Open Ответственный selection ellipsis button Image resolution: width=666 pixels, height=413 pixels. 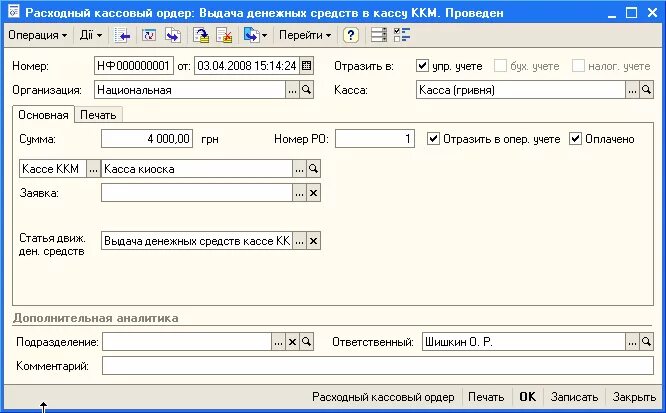pos(632,342)
